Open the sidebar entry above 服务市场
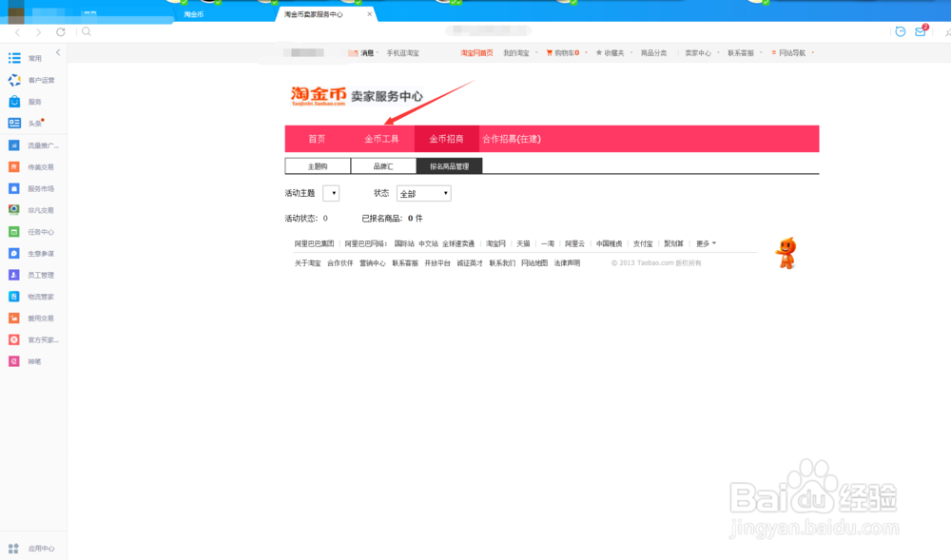 click(31, 166)
